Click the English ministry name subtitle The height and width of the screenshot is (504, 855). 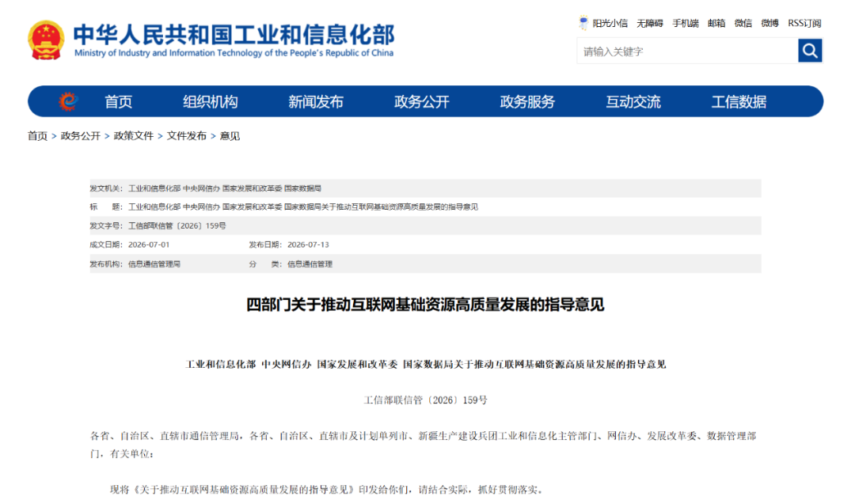click(234, 53)
